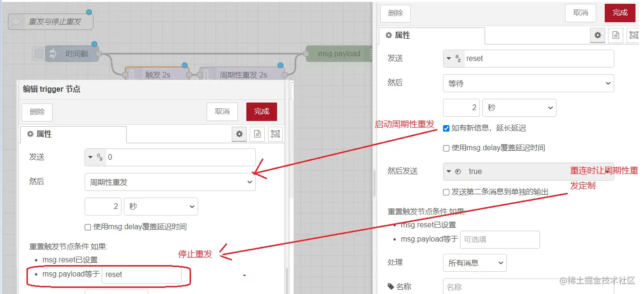Click the 然后发送 label
The image size is (644, 294).
tap(403, 172)
